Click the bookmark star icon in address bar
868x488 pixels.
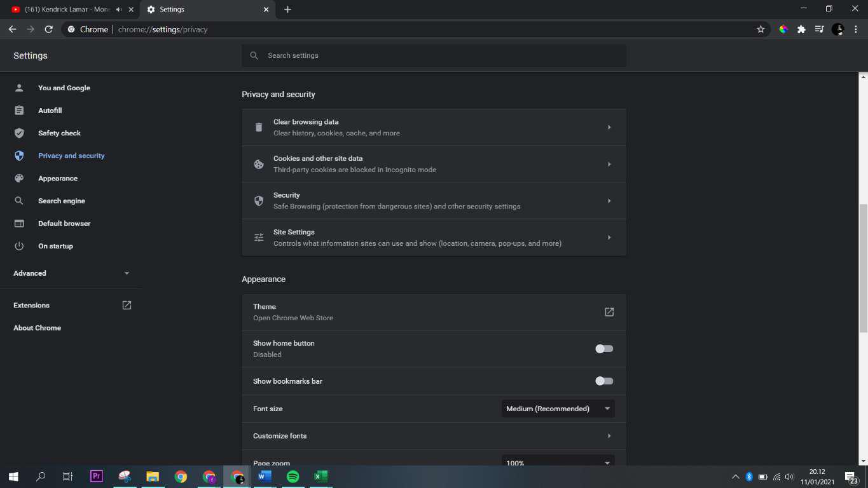point(761,29)
